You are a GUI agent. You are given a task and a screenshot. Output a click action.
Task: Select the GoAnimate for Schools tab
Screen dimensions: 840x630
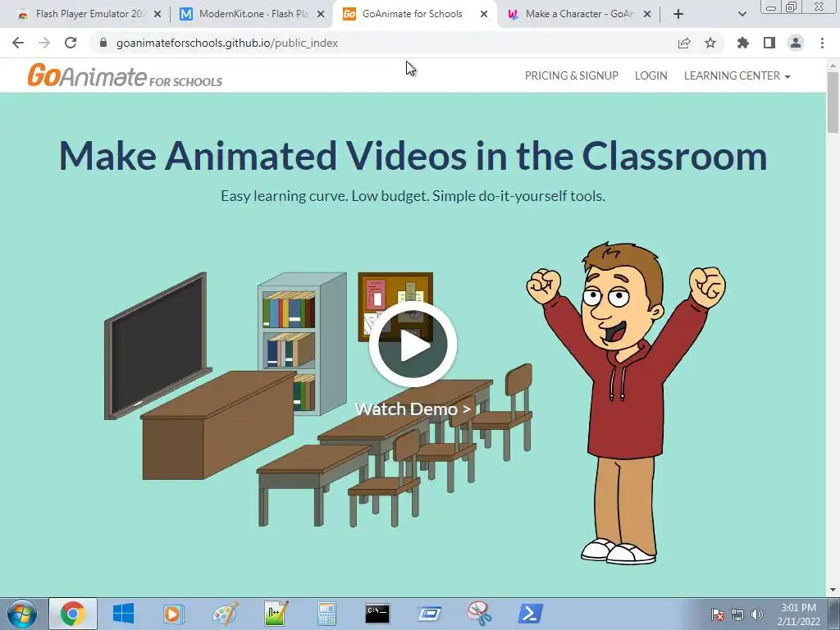(412, 14)
